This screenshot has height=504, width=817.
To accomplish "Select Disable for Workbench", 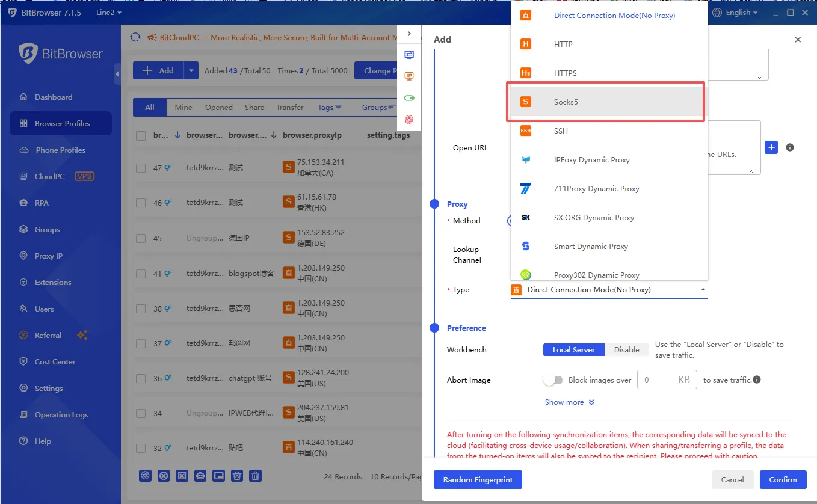I will [x=626, y=349].
